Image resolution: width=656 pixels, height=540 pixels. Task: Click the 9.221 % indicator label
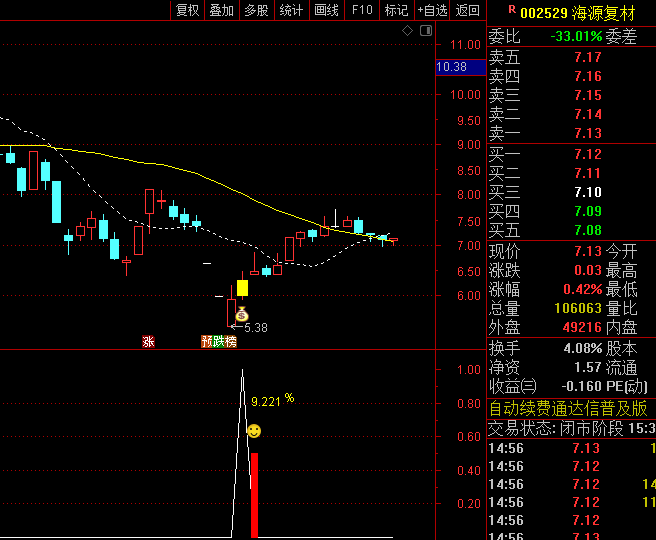tap(272, 401)
